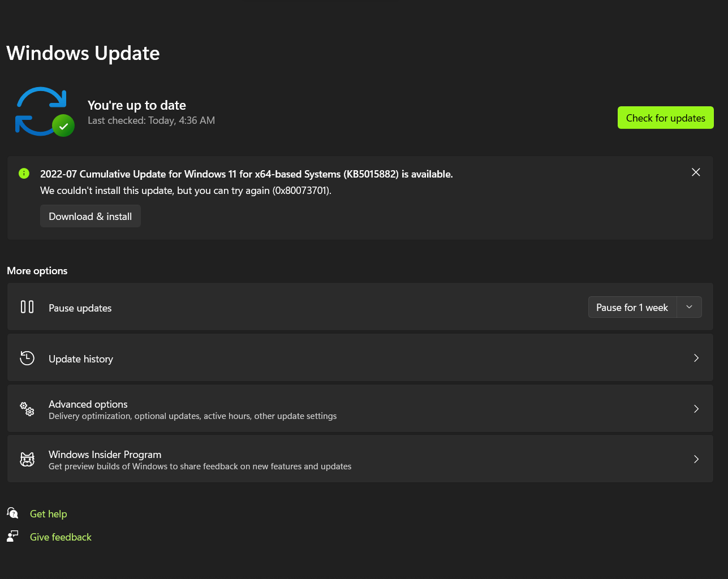Click the green info icon beside update notice
Viewport: 728px width, 579px height.
click(24, 174)
